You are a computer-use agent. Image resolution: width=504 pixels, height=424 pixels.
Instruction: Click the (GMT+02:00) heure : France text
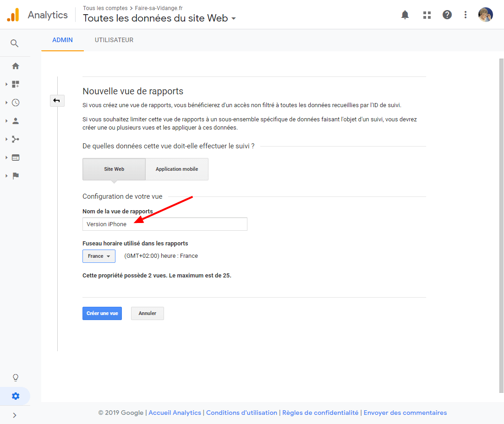coord(161,255)
